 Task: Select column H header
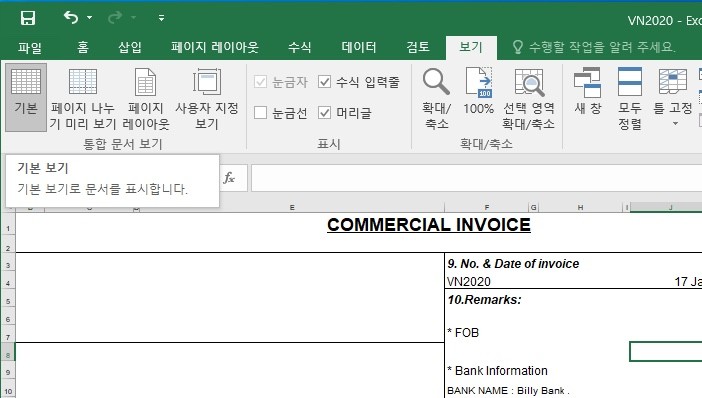point(580,207)
